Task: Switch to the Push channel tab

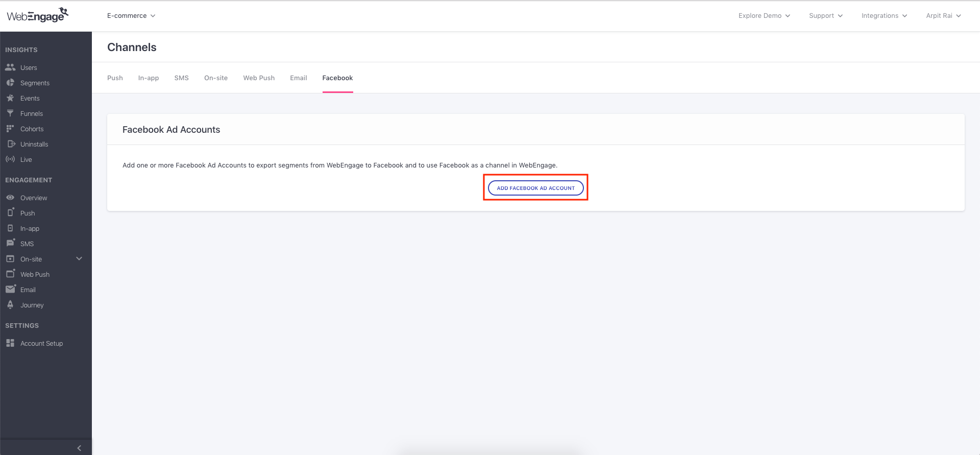Action: (x=115, y=78)
